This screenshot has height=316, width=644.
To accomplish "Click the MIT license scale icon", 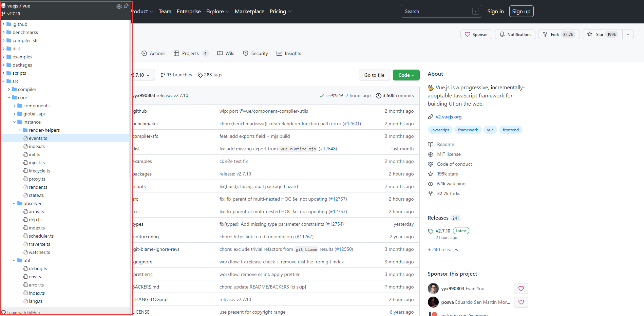I will click(x=431, y=154).
